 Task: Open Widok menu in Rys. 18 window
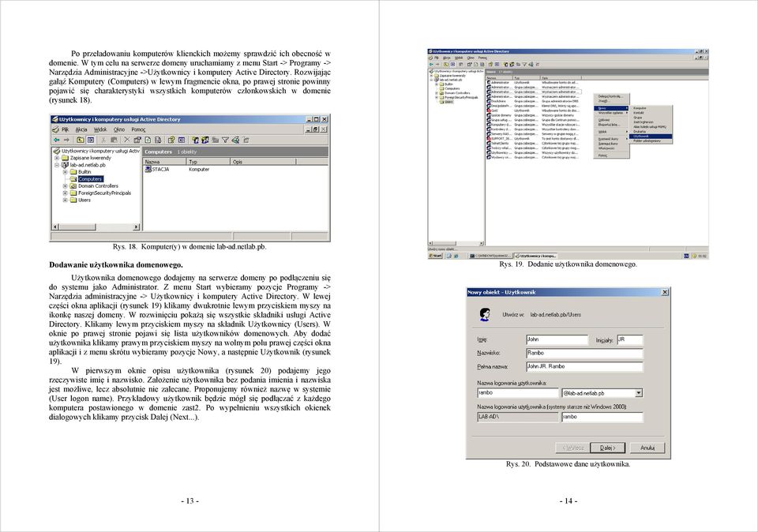(x=100, y=129)
